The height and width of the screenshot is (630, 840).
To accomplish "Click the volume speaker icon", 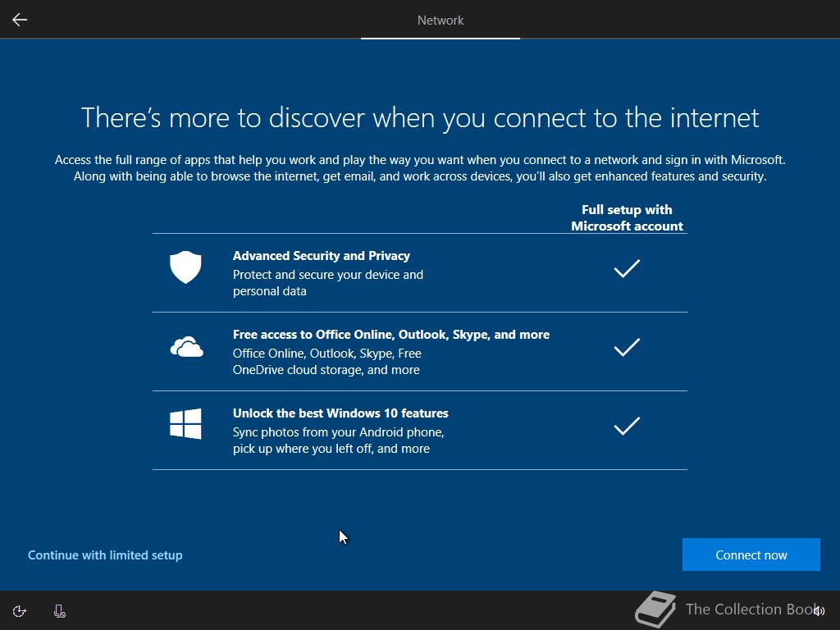I will 819,610.
